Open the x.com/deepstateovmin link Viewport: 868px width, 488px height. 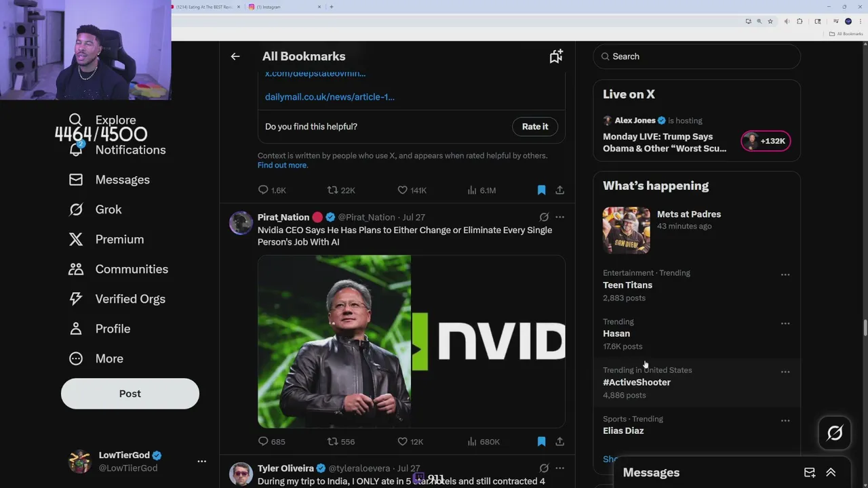pos(315,73)
